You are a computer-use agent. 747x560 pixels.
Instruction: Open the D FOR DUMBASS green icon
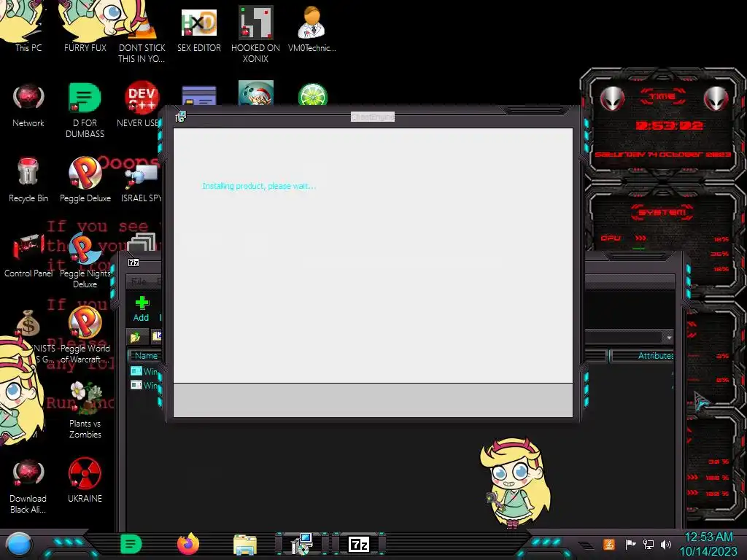click(85, 109)
